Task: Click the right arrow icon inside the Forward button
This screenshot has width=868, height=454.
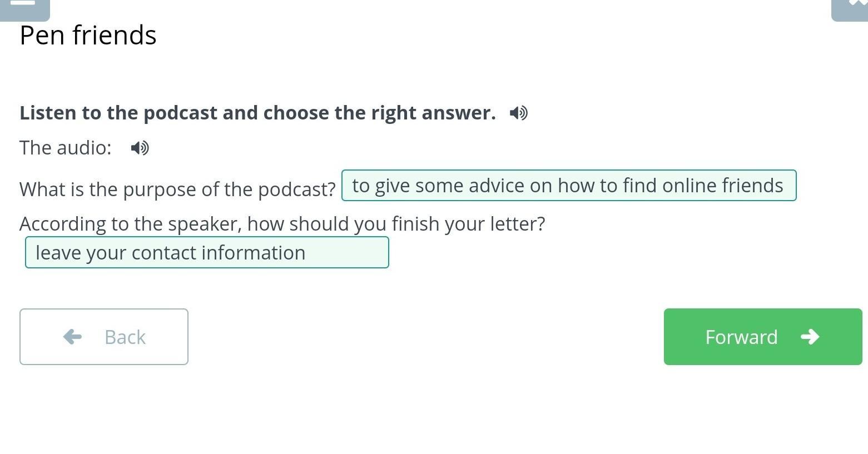Action: pyautogui.click(x=810, y=337)
